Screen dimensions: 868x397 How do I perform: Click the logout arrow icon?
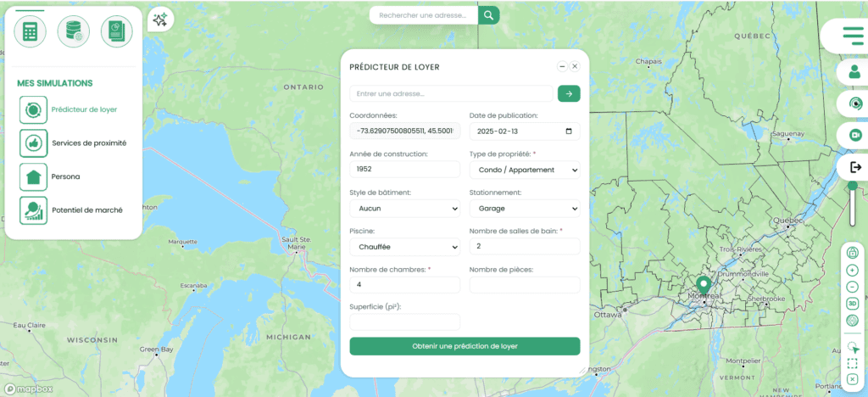854,167
